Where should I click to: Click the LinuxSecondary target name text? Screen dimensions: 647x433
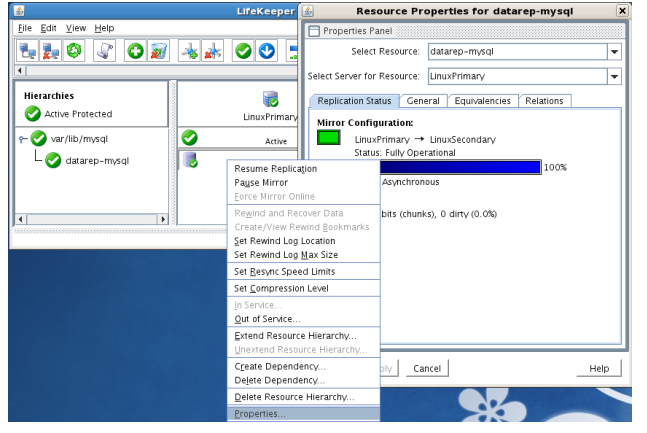(x=463, y=140)
